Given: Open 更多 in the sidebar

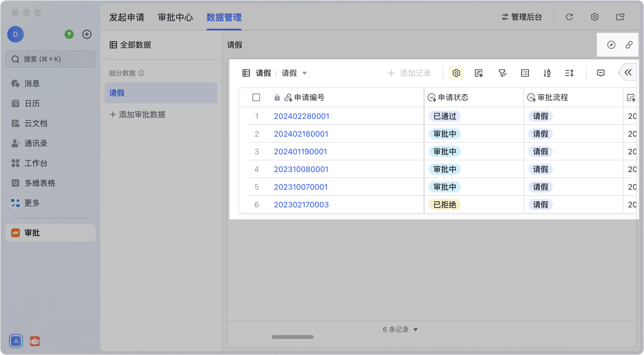Looking at the screenshot, I should coord(50,203).
